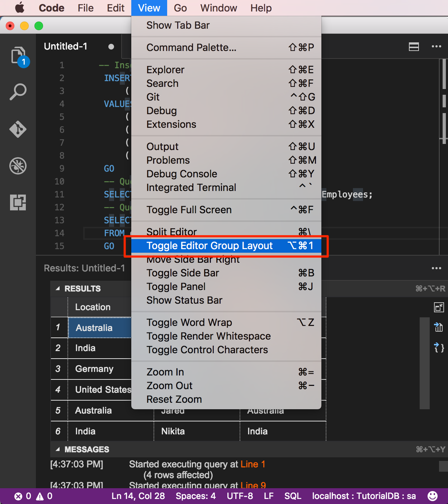Open the Go menu in menu bar

180,8
